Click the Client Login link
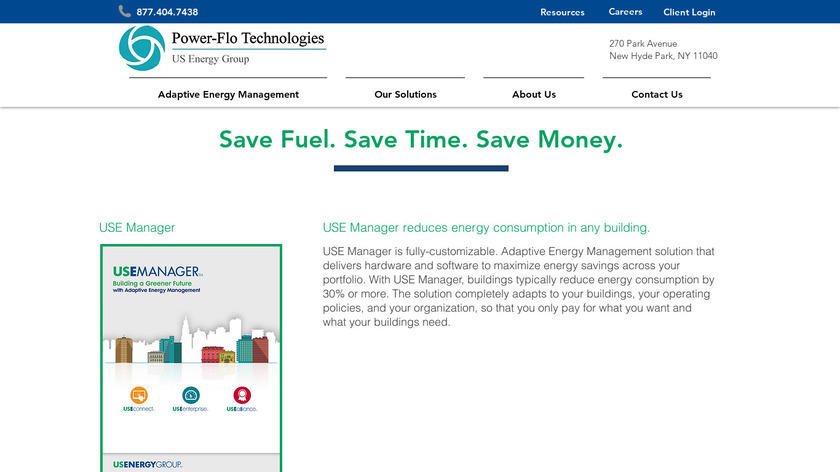Screen dimensions: 840x472 tap(689, 12)
